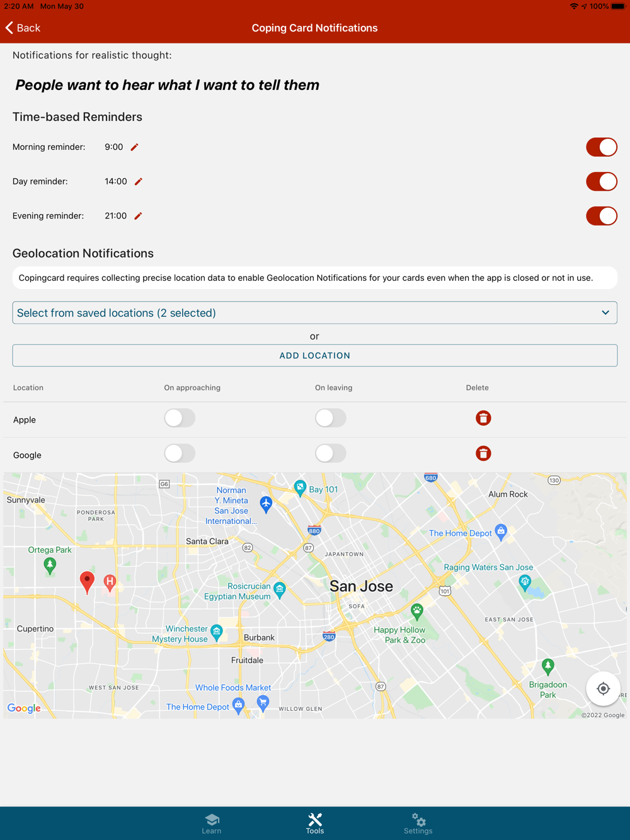The image size is (630, 840).
Task: Enable On leaving for Google
Action: (331, 453)
